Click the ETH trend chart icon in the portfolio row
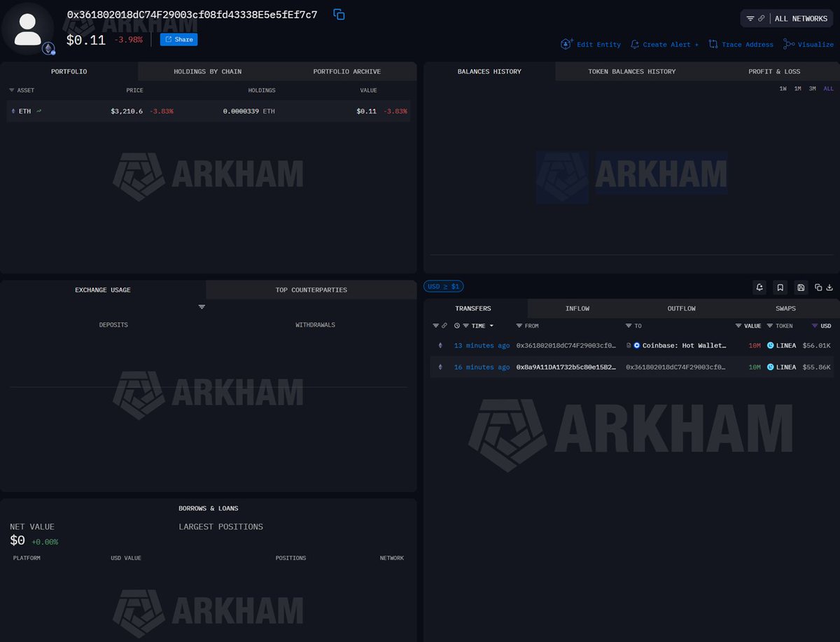The width and height of the screenshot is (840, 642). tap(38, 111)
